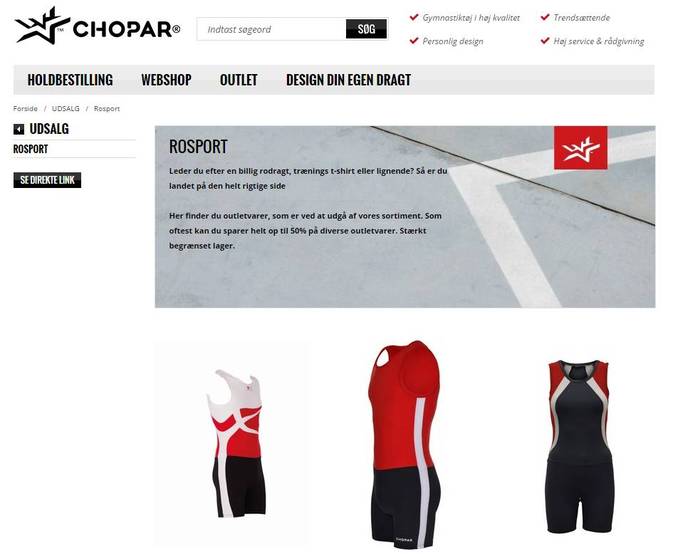Click checkmark next to Gymnastiktøj i høj kvalitet
The height and width of the screenshot is (554, 700).
coord(413,17)
